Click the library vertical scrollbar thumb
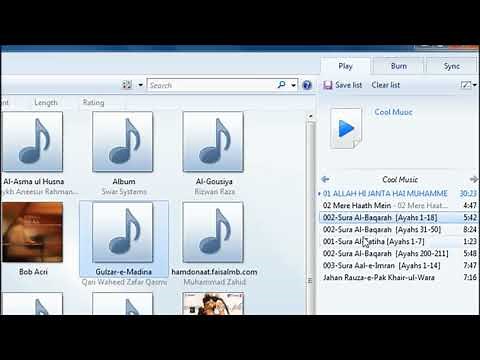 pyautogui.click(x=311, y=217)
